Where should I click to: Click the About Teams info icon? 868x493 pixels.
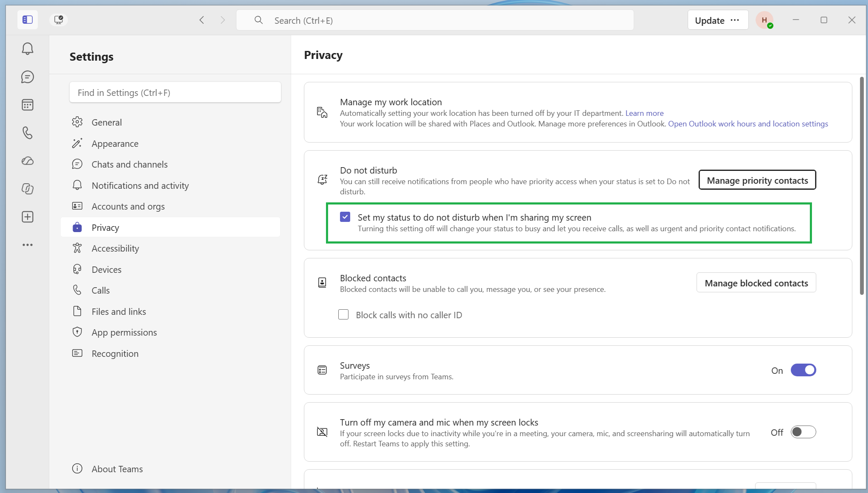pos(77,468)
